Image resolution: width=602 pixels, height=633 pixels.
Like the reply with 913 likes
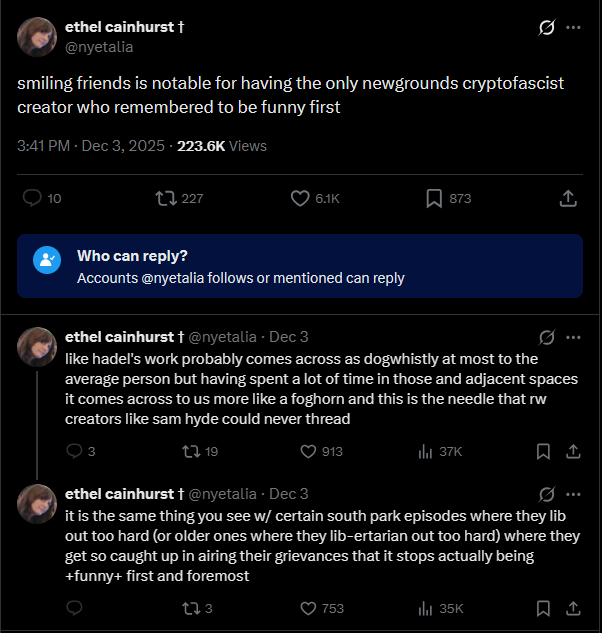(308, 451)
